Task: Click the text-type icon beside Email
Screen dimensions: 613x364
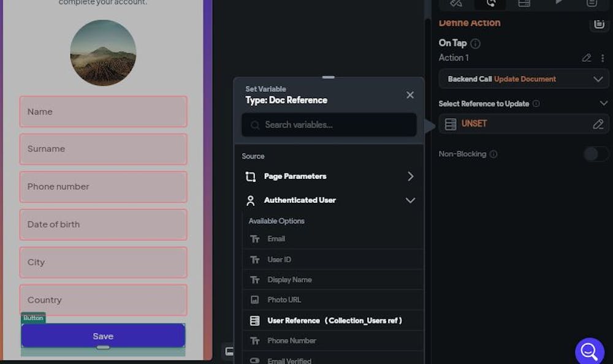Action: (255, 239)
